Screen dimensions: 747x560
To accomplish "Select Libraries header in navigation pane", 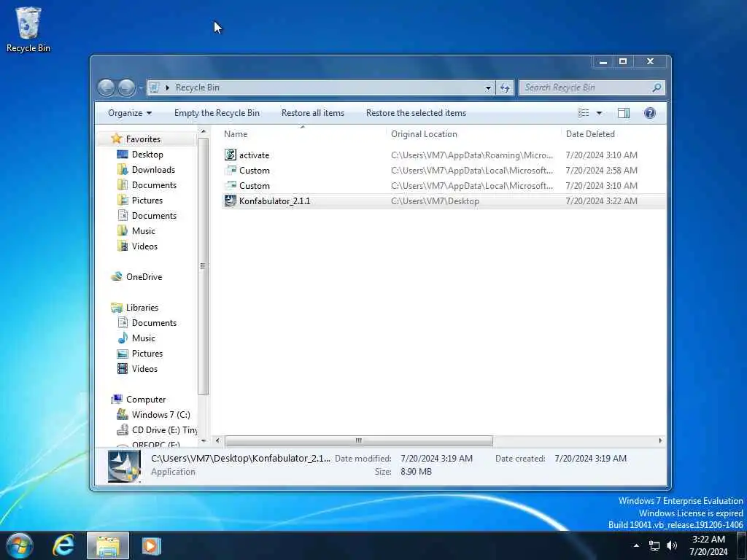I will tap(142, 308).
